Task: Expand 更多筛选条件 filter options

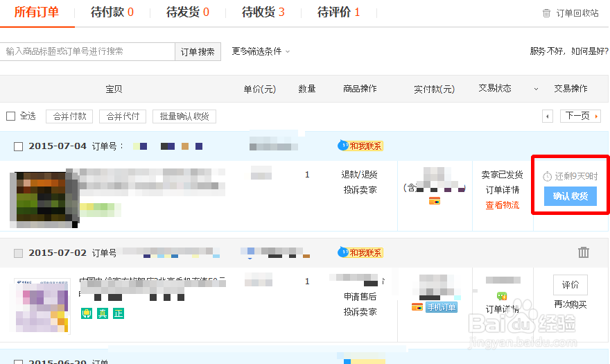Action: [x=261, y=51]
